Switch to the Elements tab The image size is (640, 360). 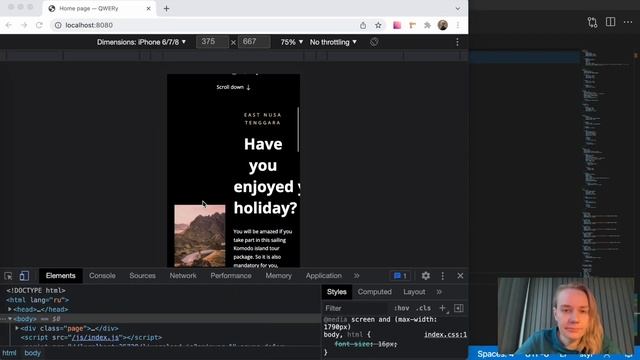tap(60, 276)
